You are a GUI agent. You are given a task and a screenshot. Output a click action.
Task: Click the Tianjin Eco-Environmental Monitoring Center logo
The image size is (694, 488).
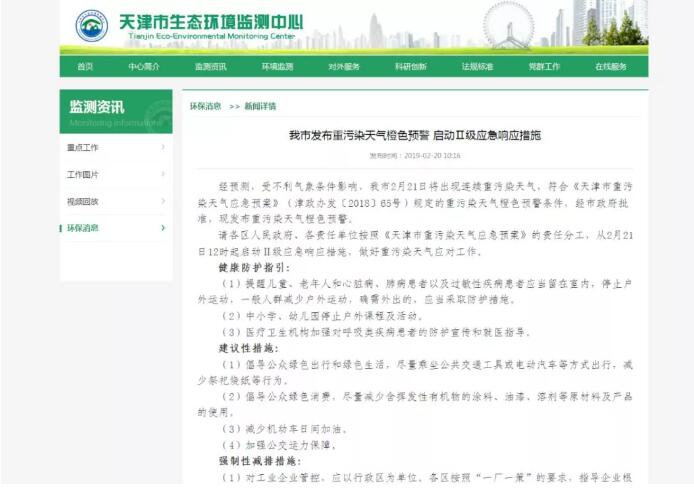tap(92, 26)
